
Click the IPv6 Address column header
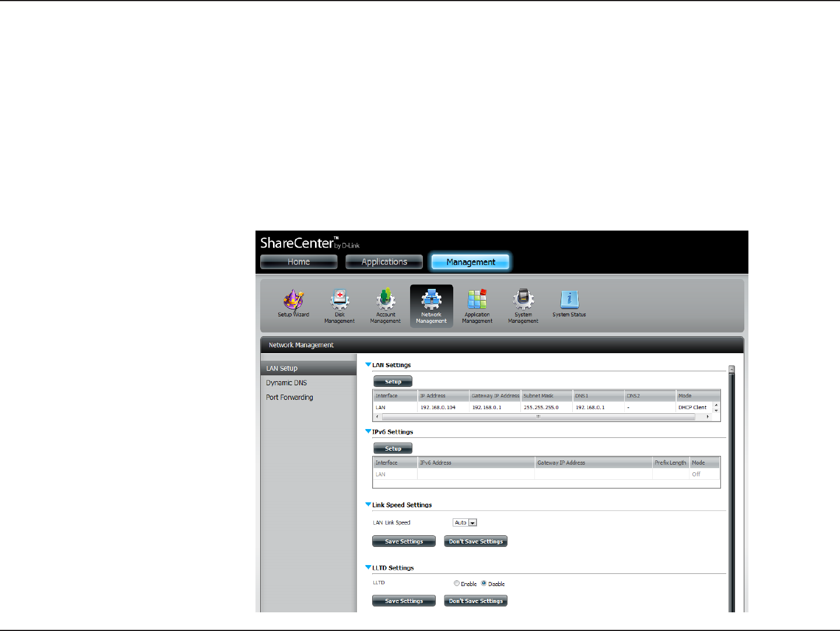tap(476, 463)
